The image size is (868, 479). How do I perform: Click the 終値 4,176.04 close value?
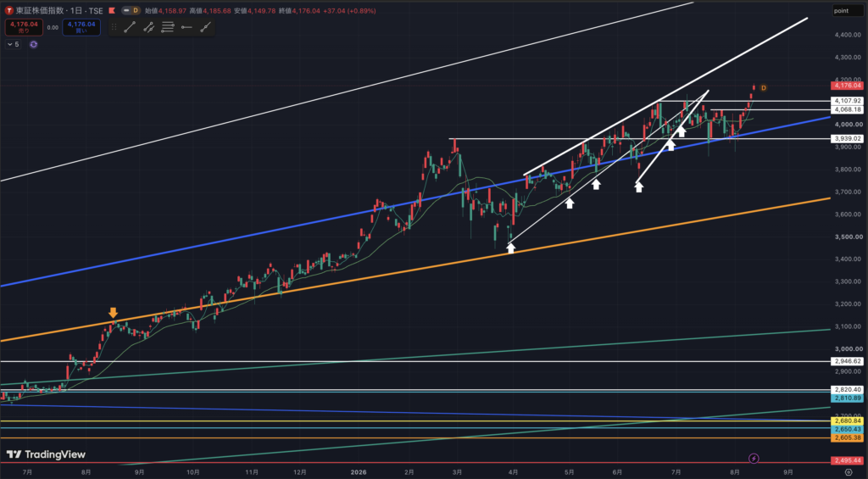299,10
